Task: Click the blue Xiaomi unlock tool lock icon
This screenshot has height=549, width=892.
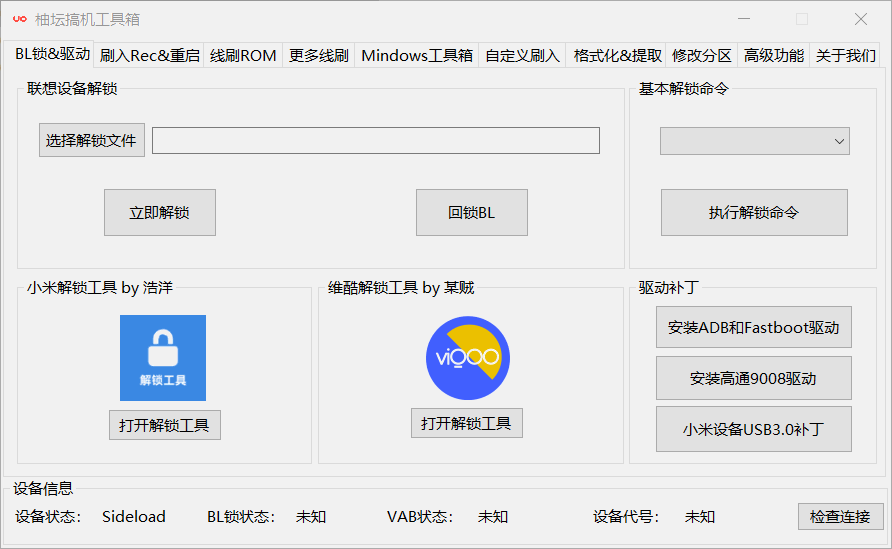Action: click(163, 358)
